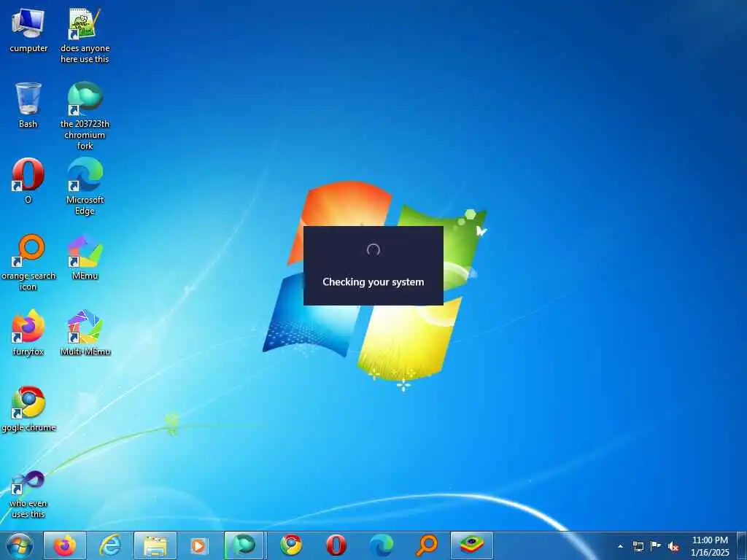Open Internet Explorer from the taskbar

coord(110,545)
